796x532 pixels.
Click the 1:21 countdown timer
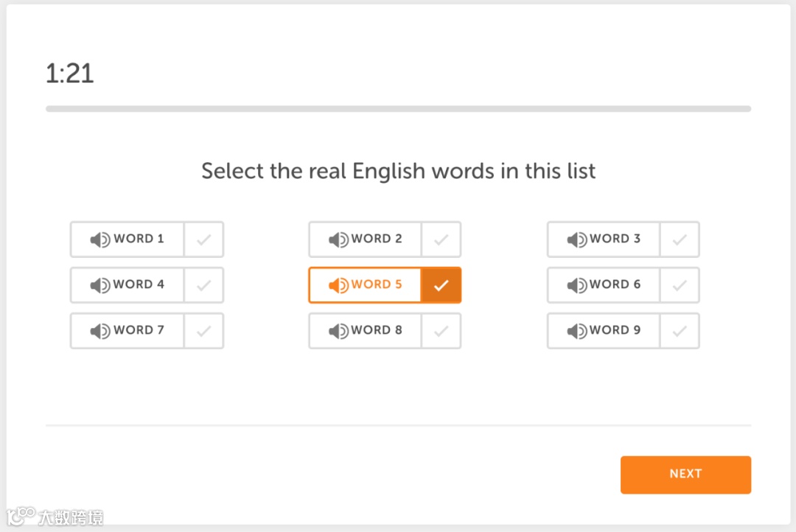[70, 74]
